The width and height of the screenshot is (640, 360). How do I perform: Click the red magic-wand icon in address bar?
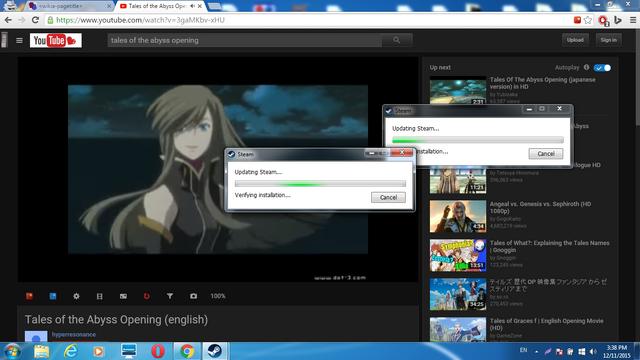coord(577,20)
